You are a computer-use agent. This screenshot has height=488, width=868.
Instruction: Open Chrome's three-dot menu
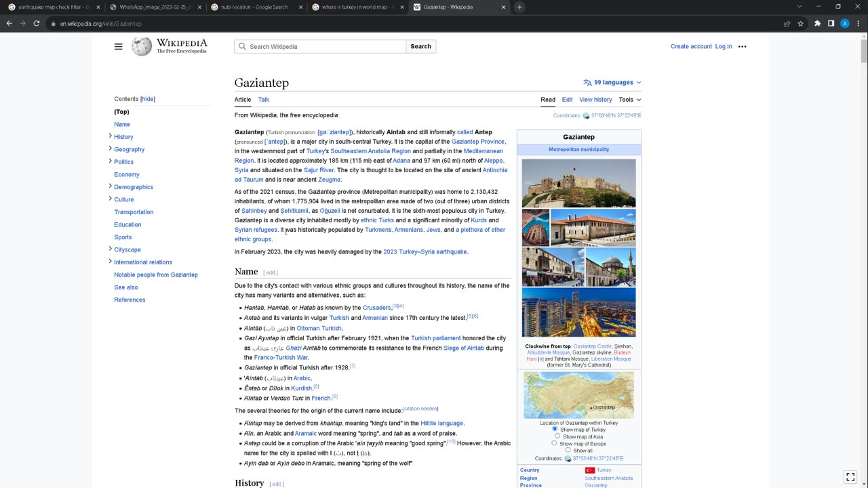(858, 23)
